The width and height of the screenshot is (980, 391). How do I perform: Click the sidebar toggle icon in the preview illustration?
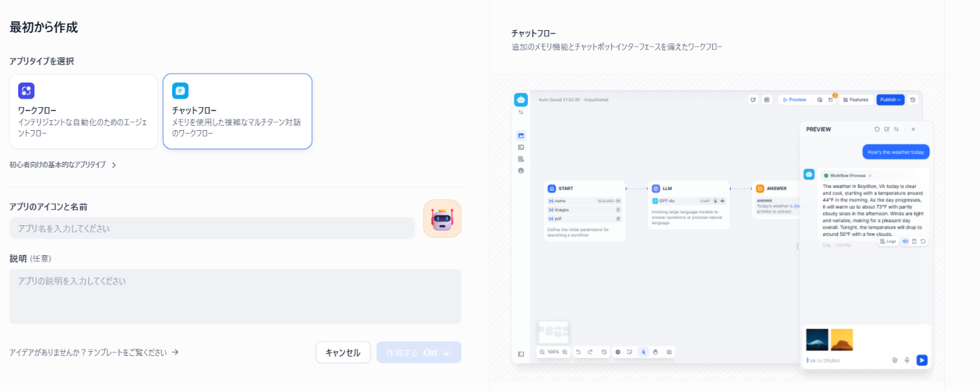tap(521, 354)
